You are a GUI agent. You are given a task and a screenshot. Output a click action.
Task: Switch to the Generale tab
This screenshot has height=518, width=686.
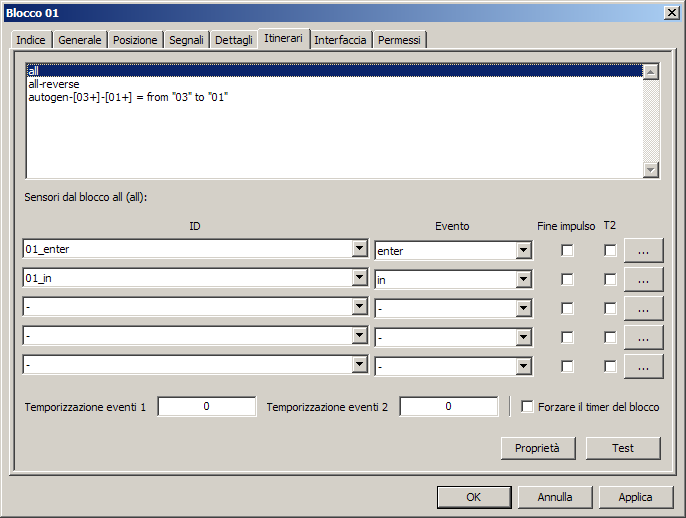coord(80,40)
